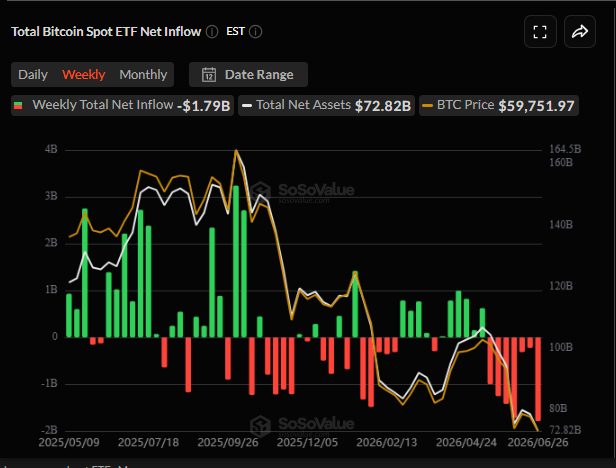Switch to Monthly view
The image size is (616, 468).
pos(143,75)
